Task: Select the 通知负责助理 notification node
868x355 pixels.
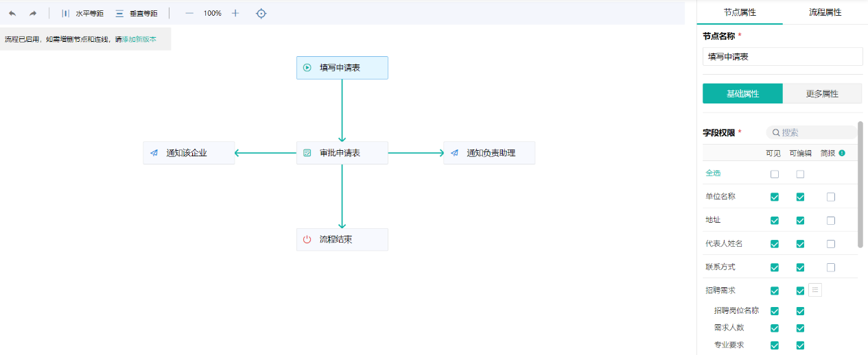Action: 489,153
